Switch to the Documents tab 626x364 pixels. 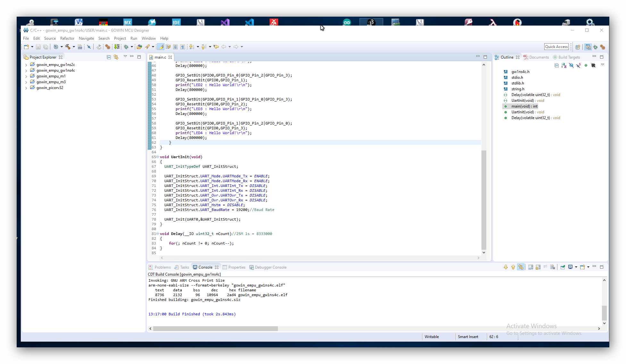[536, 57]
